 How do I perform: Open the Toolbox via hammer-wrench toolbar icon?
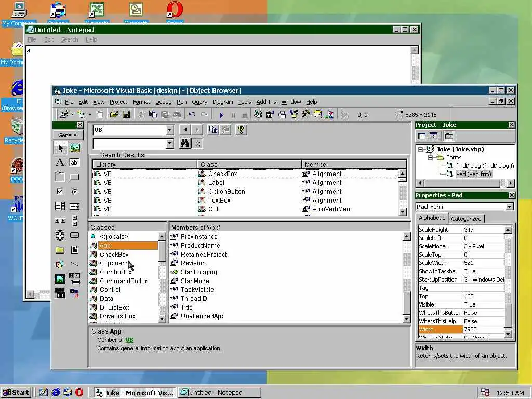[x=305, y=115]
